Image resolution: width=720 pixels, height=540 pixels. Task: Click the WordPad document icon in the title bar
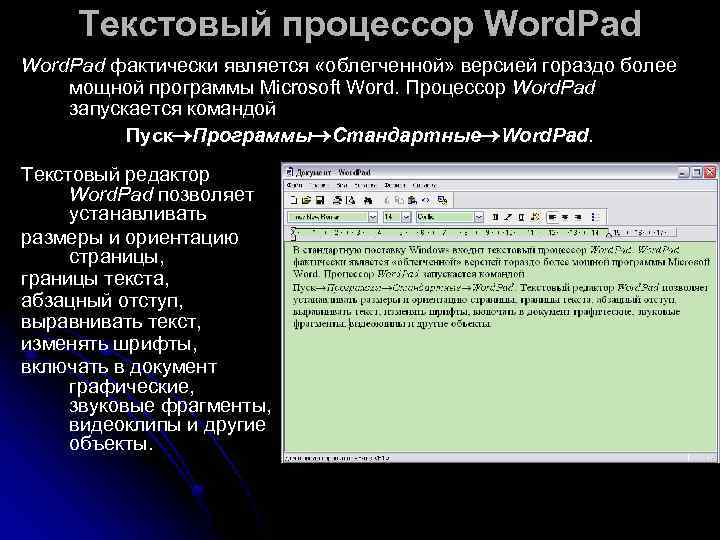coord(290,173)
